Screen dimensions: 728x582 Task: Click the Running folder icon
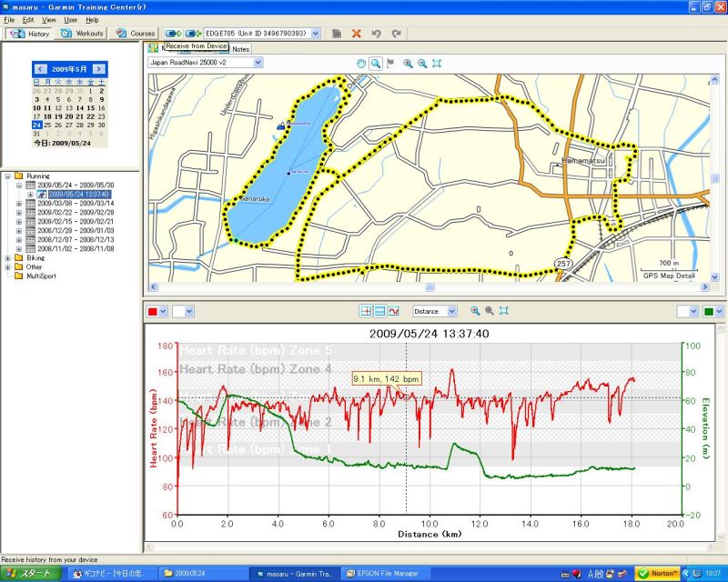[x=18, y=176]
